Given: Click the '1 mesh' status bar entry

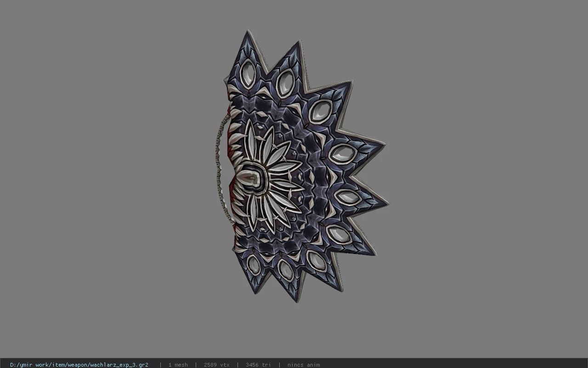Looking at the screenshot, I should coord(178,365).
